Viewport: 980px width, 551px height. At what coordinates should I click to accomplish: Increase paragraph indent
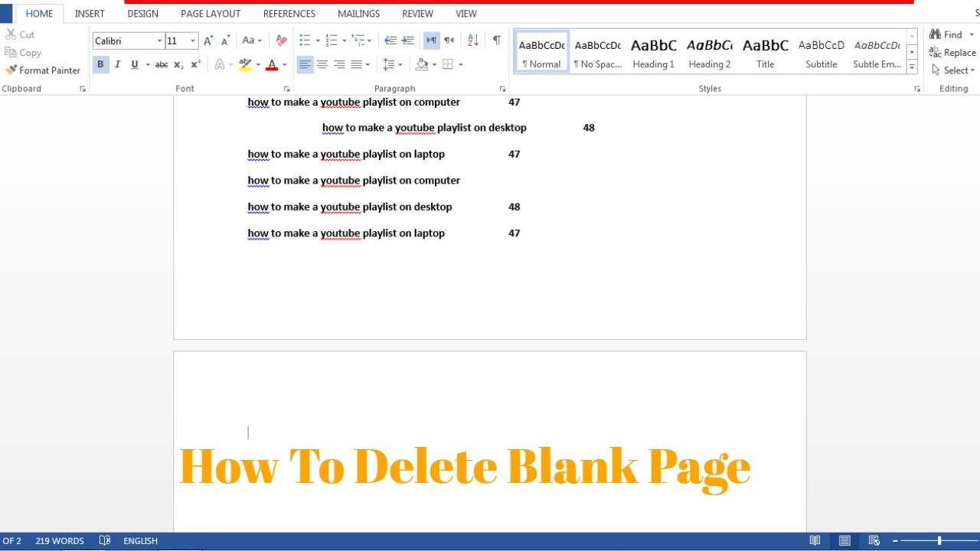[408, 41]
